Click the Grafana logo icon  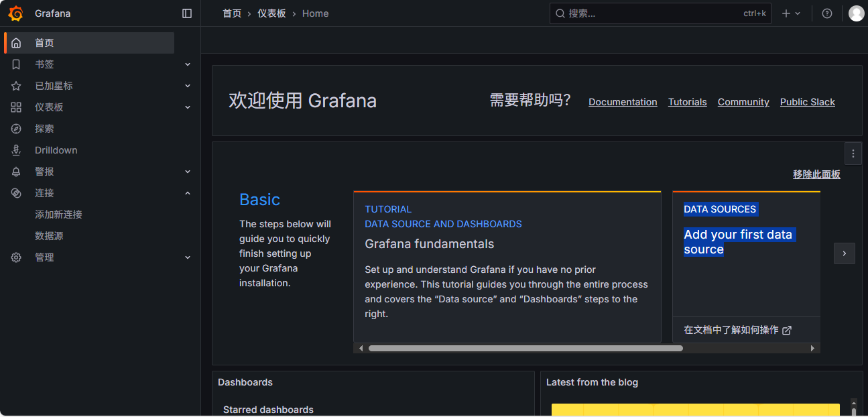[15, 13]
